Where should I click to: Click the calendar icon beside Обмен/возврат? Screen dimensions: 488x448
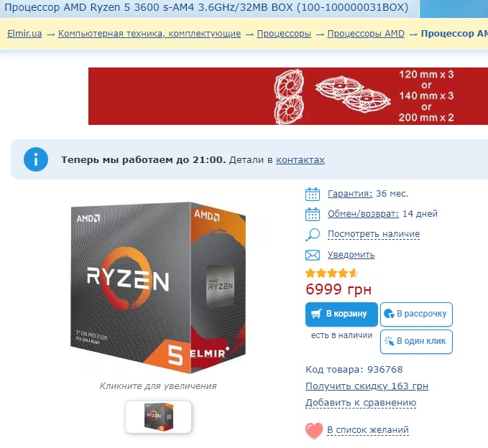(313, 214)
